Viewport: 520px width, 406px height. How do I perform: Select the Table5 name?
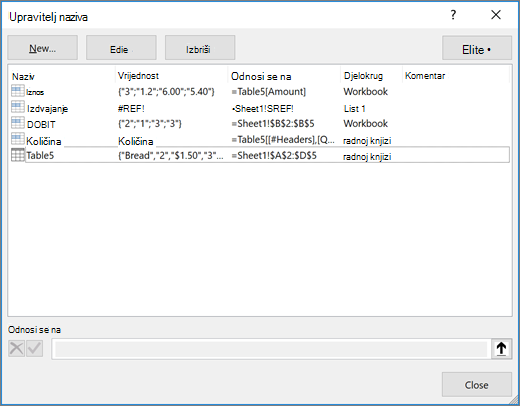(x=40, y=155)
